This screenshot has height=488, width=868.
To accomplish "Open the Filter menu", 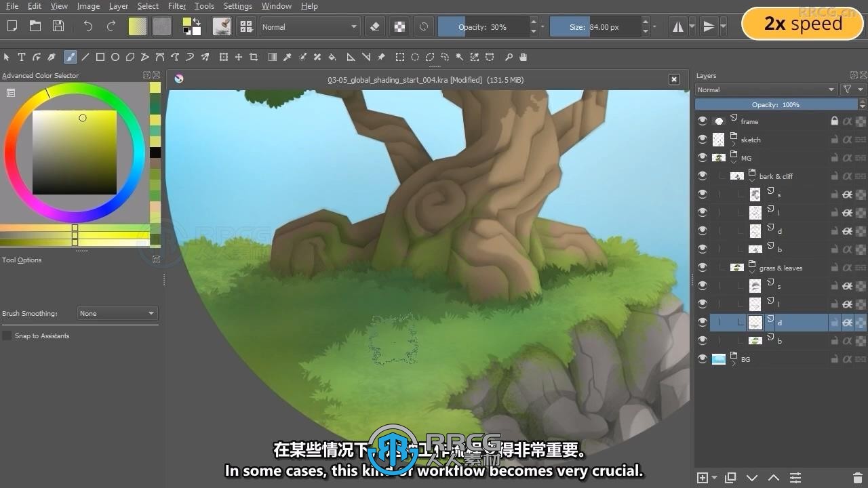I will (177, 6).
